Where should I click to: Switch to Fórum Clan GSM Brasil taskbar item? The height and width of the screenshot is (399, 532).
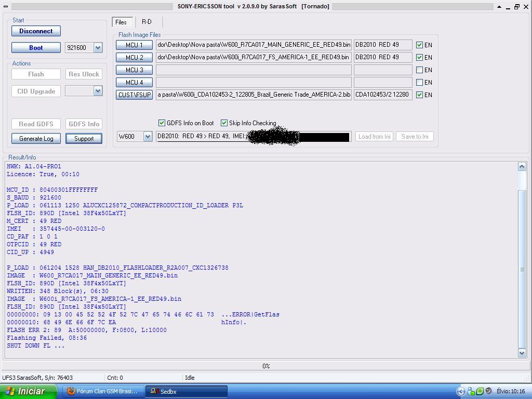click(103, 391)
